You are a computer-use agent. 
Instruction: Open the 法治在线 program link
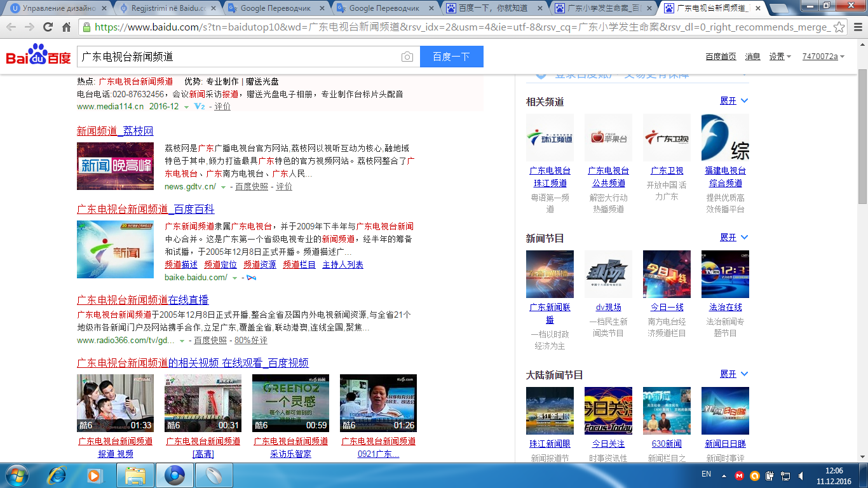click(726, 308)
